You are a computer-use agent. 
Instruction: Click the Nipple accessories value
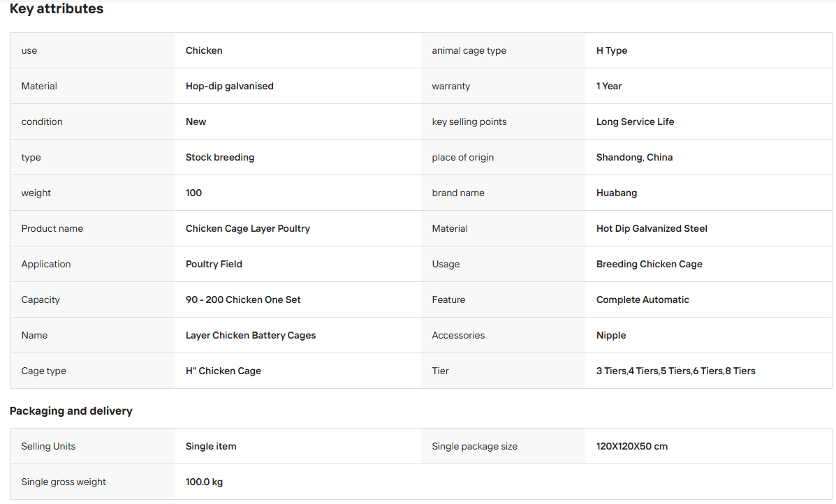click(x=611, y=336)
